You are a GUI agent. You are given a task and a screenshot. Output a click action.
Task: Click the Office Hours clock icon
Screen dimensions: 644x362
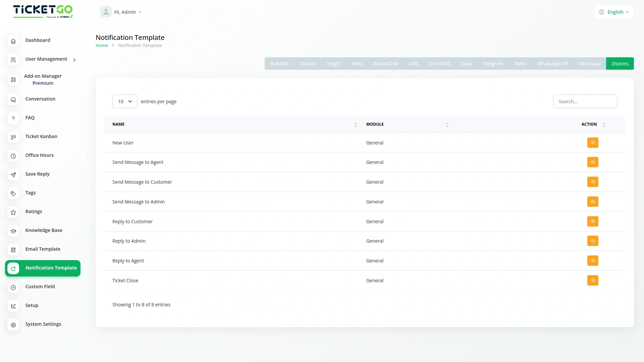[x=13, y=156]
